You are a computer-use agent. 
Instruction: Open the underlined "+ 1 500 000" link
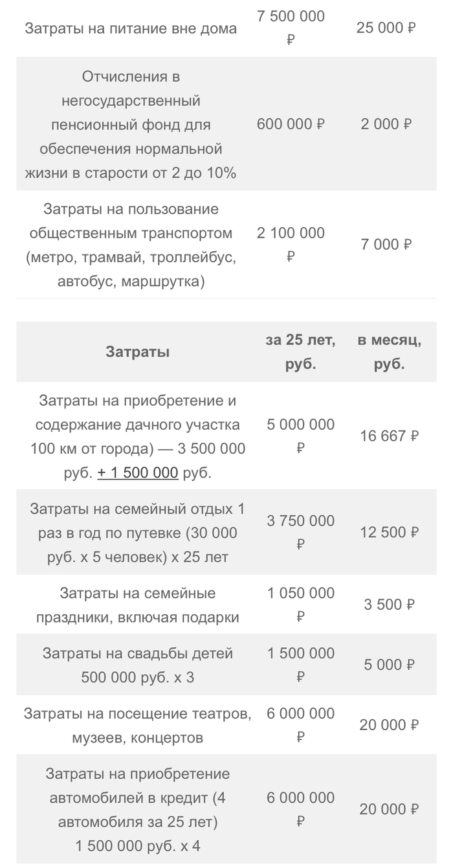tap(138, 473)
